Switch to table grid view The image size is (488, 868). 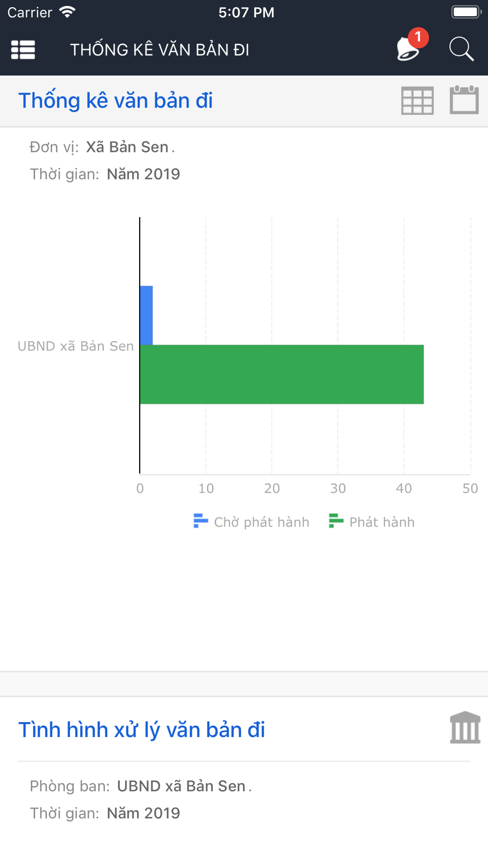click(417, 101)
